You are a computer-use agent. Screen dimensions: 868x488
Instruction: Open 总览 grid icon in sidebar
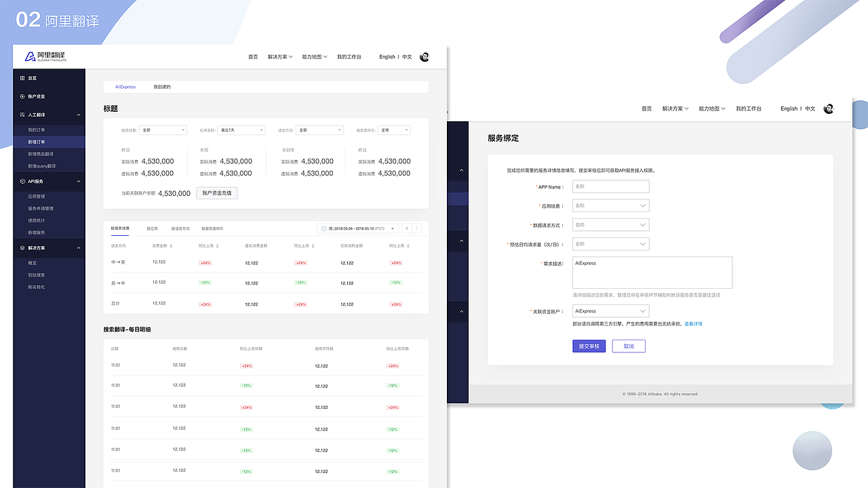(x=22, y=78)
